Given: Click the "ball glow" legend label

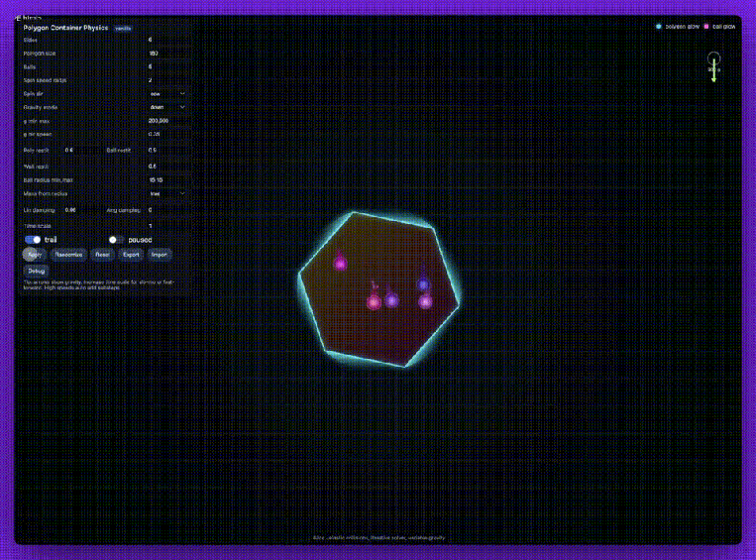Looking at the screenshot, I should pos(723,27).
